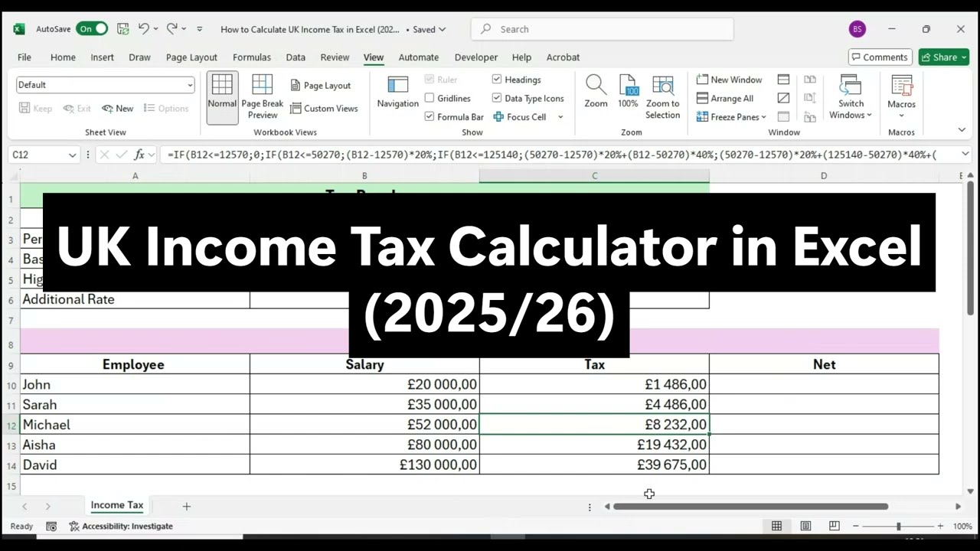The image size is (980, 551).
Task: Expand the Share button dropdown
Action: click(963, 57)
